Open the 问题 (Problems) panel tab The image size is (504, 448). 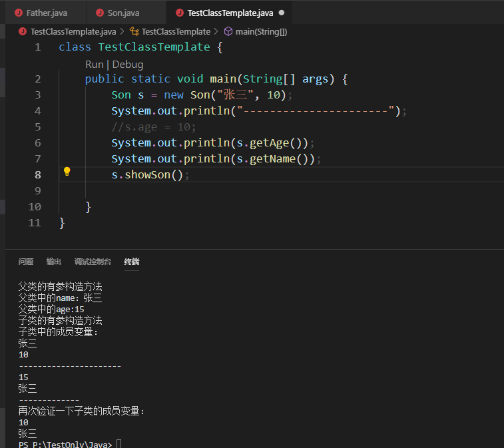click(26, 262)
